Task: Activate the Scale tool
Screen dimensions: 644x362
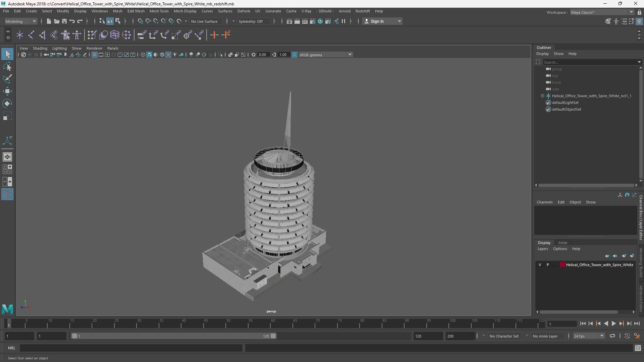Action: 7,116
